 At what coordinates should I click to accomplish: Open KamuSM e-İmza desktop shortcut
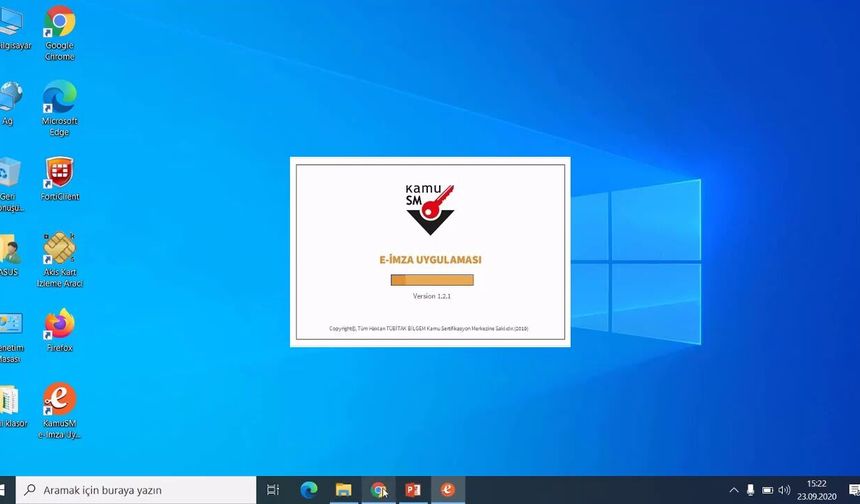click(x=60, y=411)
